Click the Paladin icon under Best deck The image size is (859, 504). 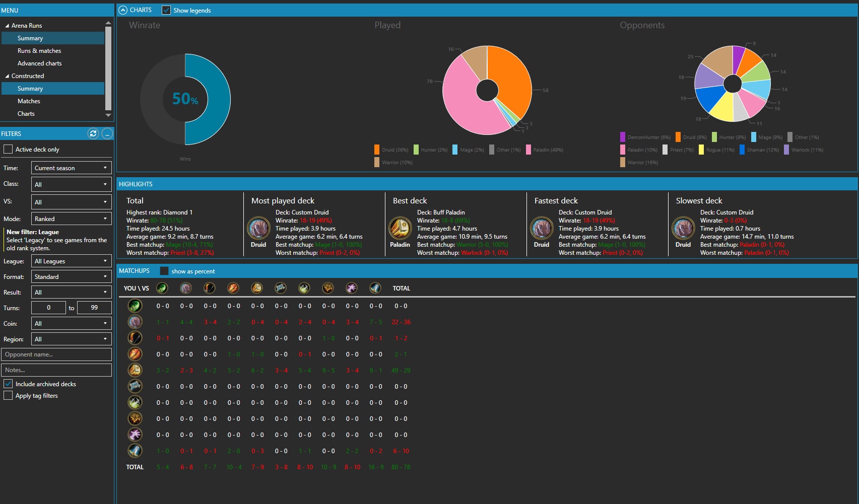pyautogui.click(x=400, y=229)
